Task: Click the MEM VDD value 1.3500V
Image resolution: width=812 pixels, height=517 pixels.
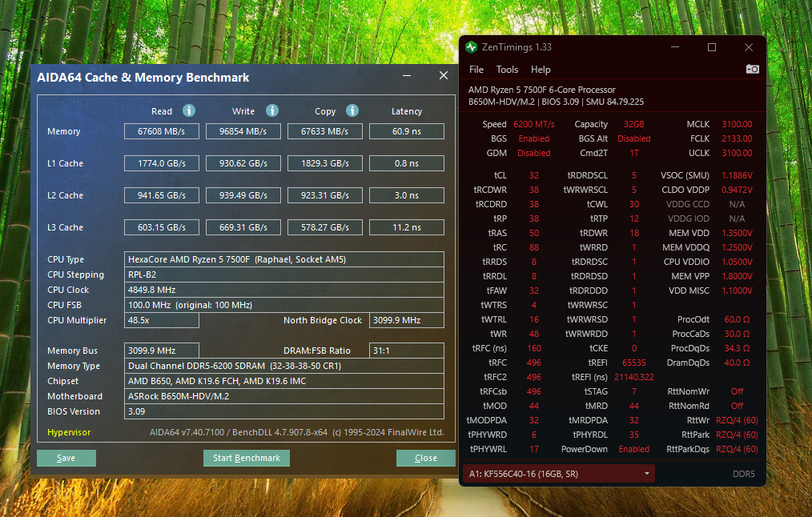Action: click(737, 233)
